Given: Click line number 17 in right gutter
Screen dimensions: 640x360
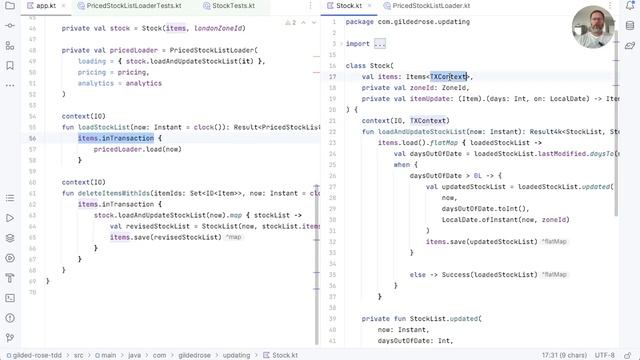Looking at the screenshot, I should pos(332,77).
